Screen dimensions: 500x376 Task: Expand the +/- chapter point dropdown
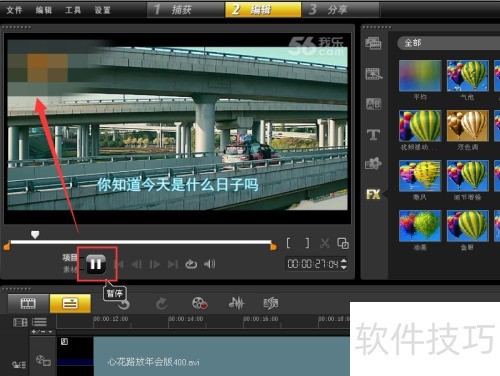(42, 332)
